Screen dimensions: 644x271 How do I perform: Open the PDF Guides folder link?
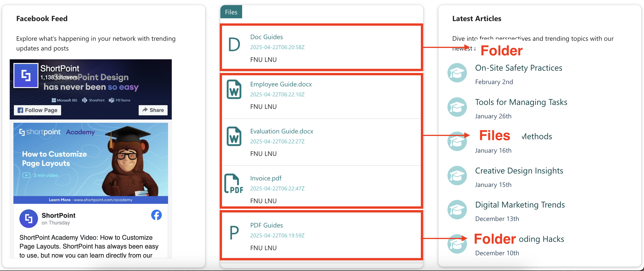coord(266,225)
